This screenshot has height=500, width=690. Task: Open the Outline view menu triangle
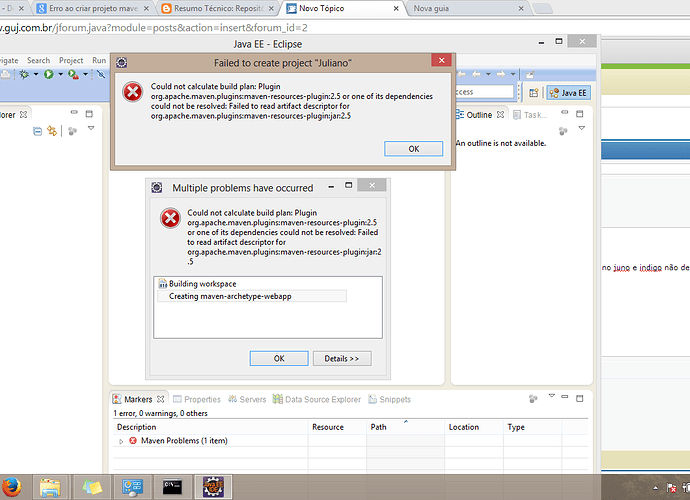pos(582,128)
